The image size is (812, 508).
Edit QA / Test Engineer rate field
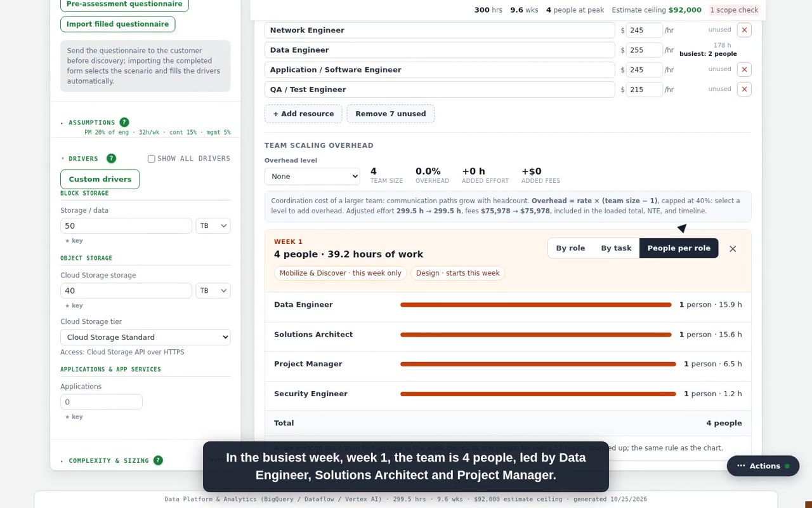pos(644,89)
